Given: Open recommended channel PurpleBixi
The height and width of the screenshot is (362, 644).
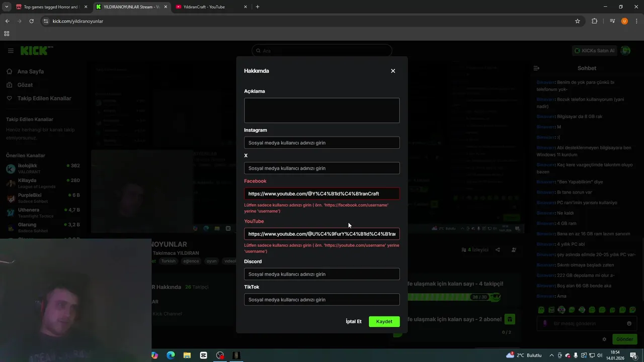Looking at the screenshot, I should (x=43, y=198).
